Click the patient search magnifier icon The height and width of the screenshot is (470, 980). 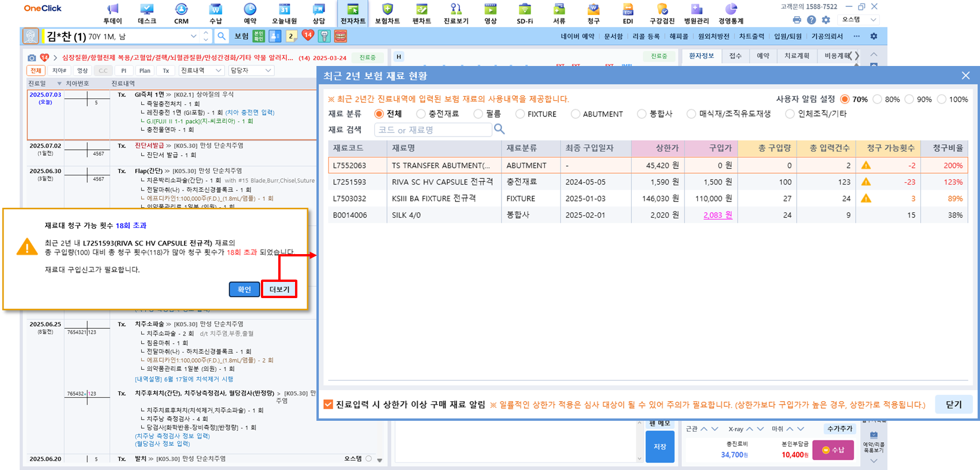222,36
